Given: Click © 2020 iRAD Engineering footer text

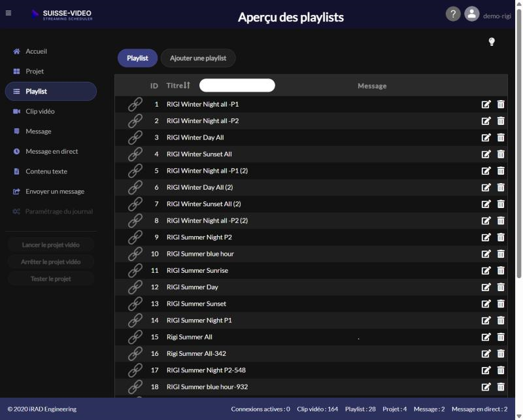Looking at the screenshot, I should coord(42,409).
